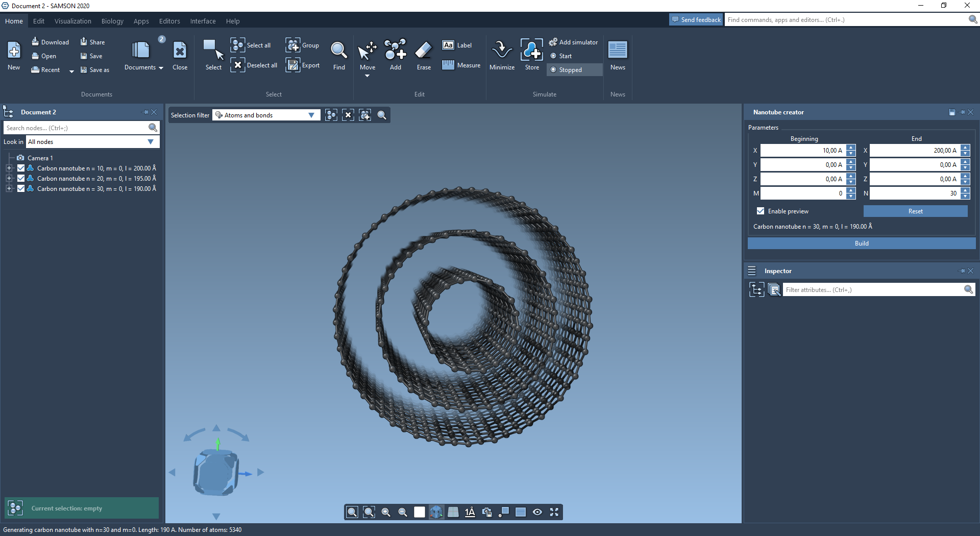Image resolution: width=980 pixels, height=536 pixels.
Task: Expand the Carbon nanotube n = 20 node
Action: (9, 179)
